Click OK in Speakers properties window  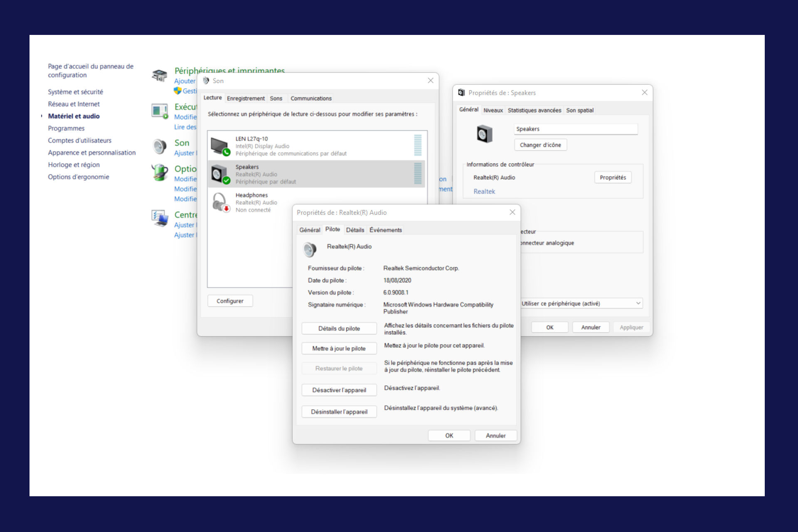pyautogui.click(x=550, y=327)
